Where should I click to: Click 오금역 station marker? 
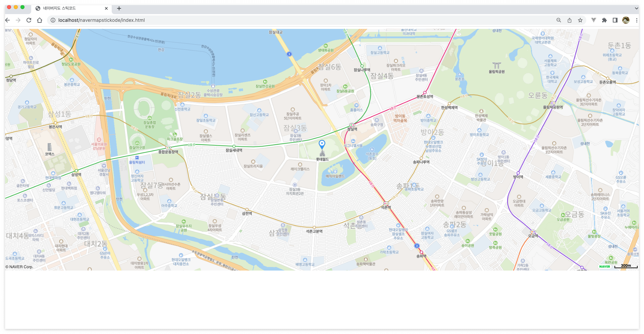tap(533, 232)
